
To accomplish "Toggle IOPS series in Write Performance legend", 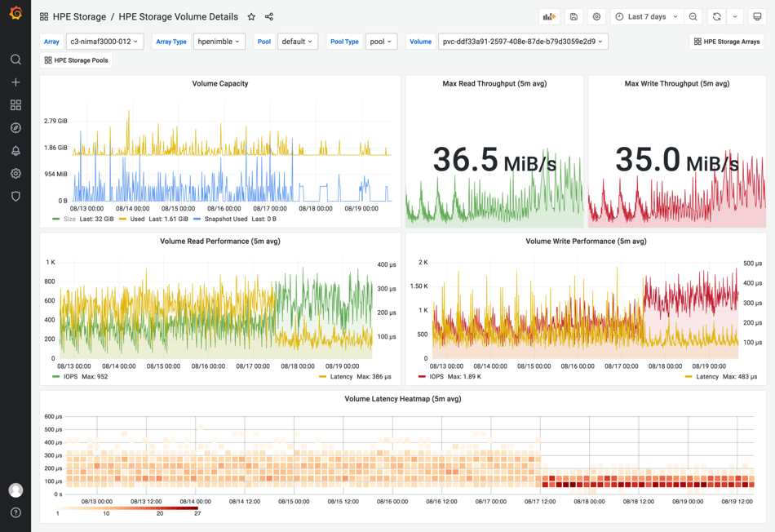I will pos(436,377).
